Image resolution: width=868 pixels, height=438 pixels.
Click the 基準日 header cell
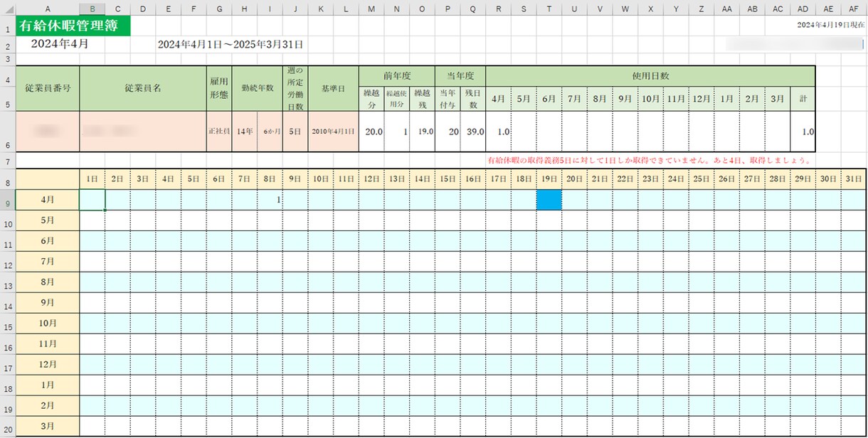click(333, 89)
